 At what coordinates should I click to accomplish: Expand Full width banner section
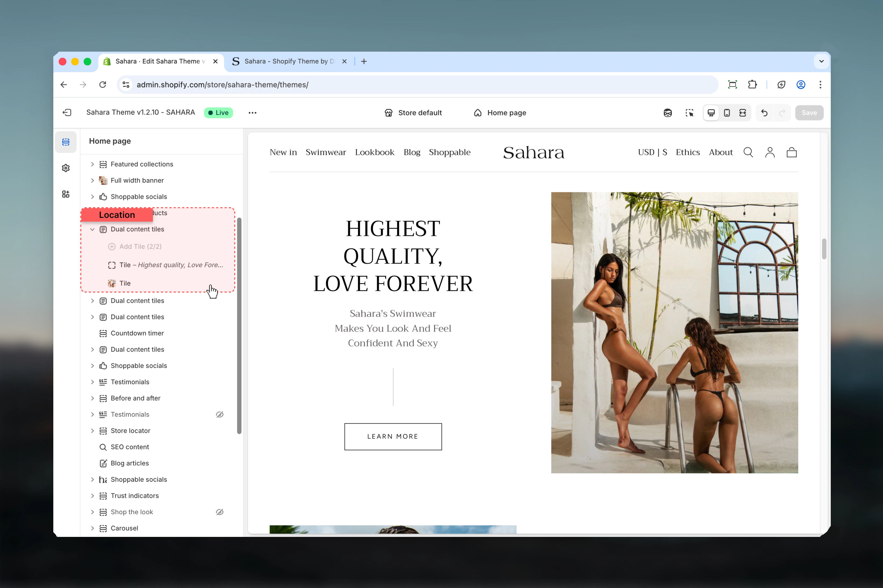[x=92, y=180]
